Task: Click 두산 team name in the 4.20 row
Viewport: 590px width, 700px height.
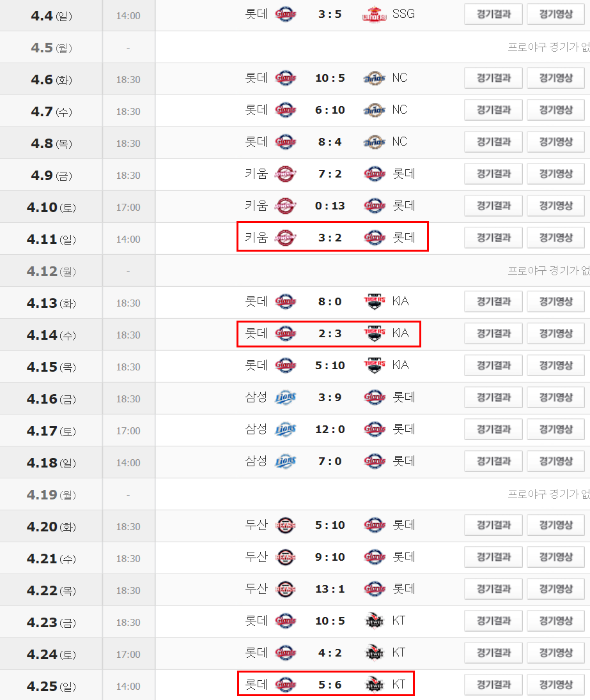Action: pos(256,524)
